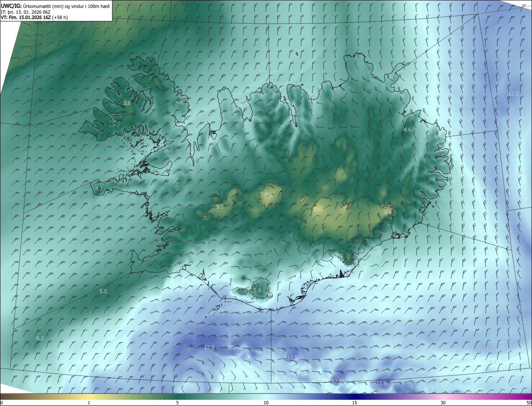Click the 4.6 value label
532x406 pixels.
pyautogui.click(x=407, y=130)
